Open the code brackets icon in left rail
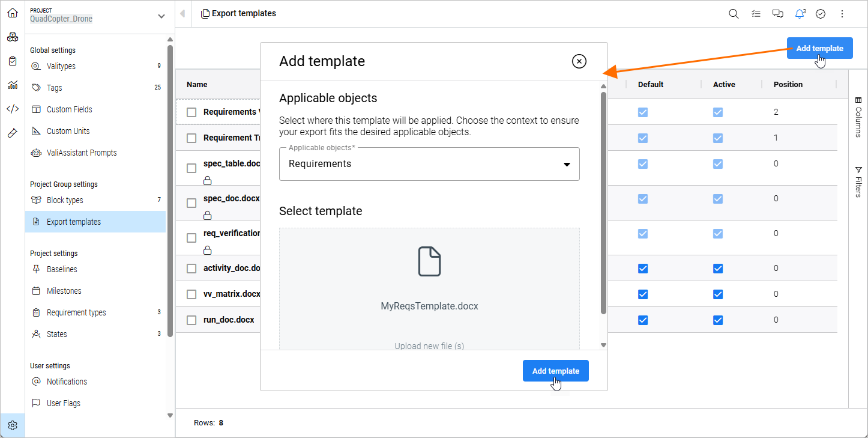 (x=12, y=109)
